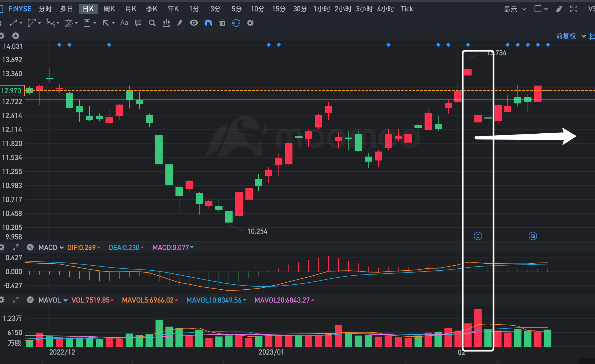Open the chart settings gear in toolbar
Image resolution: width=595 pixels, height=364 pixels.
[250, 23]
